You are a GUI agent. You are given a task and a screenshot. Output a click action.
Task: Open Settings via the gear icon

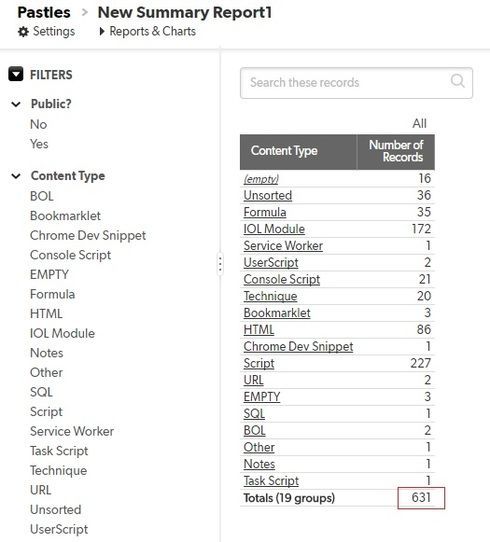point(23,32)
